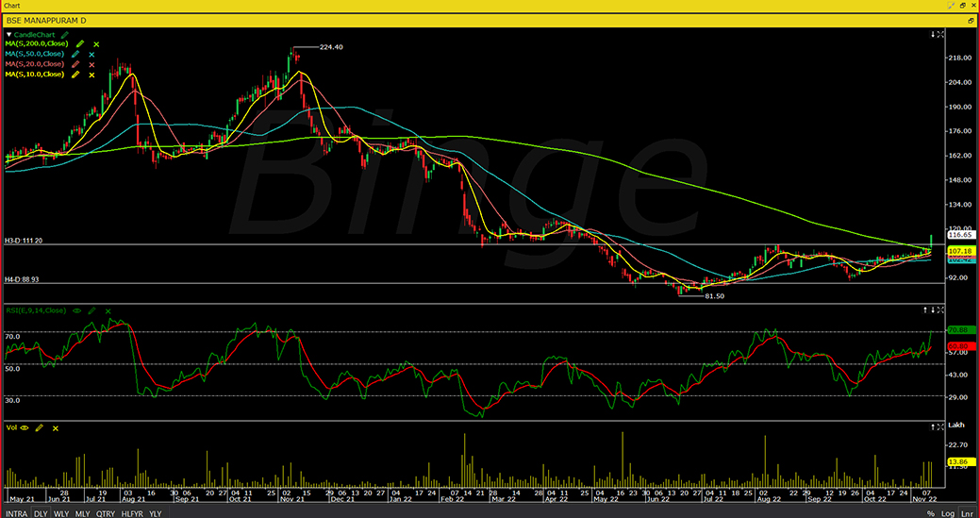Viewport: 980px width, 518px height.
Task: Click the pin icon in Chart title bar
Action: [952, 5]
